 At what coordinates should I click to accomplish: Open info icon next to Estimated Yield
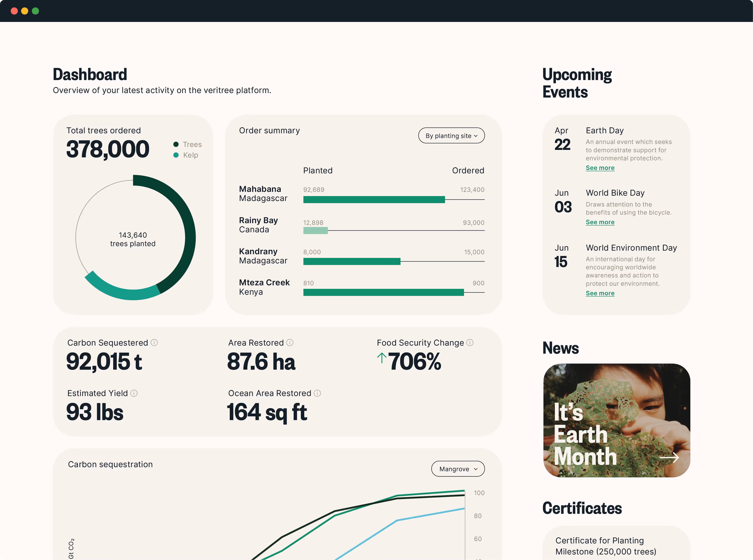134,393
